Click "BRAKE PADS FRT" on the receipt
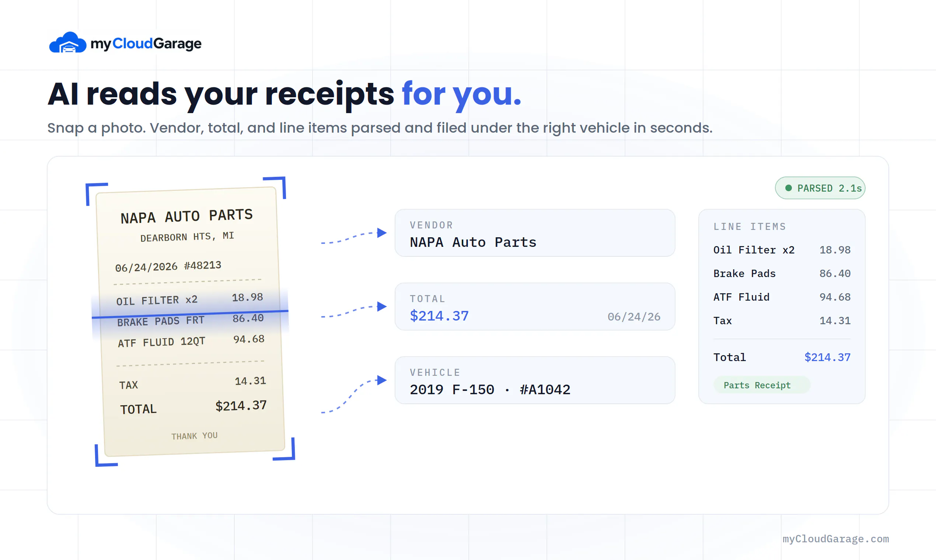This screenshot has height=560, width=936. [161, 321]
